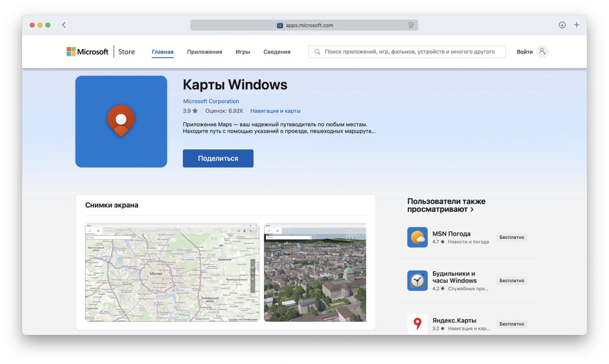Click the Оценок: 6.92K text

pos(224,111)
